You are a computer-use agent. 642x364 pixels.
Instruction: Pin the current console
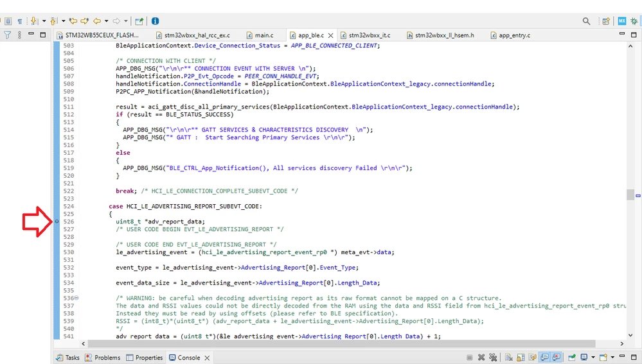[x=572, y=358]
